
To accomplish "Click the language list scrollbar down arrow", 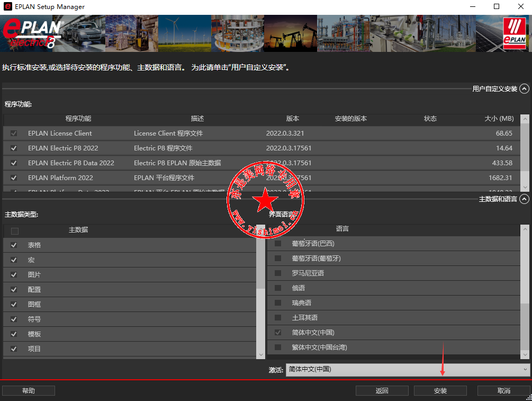I will (x=525, y=355).
